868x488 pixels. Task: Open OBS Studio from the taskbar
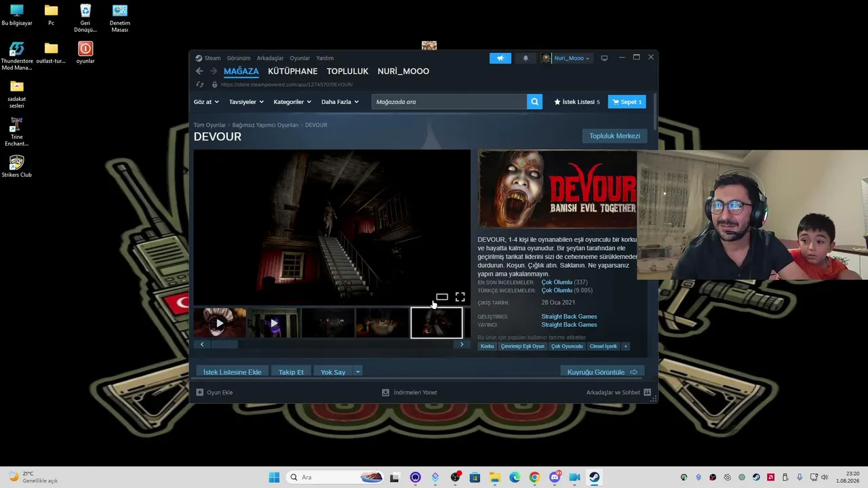(455, 477)
